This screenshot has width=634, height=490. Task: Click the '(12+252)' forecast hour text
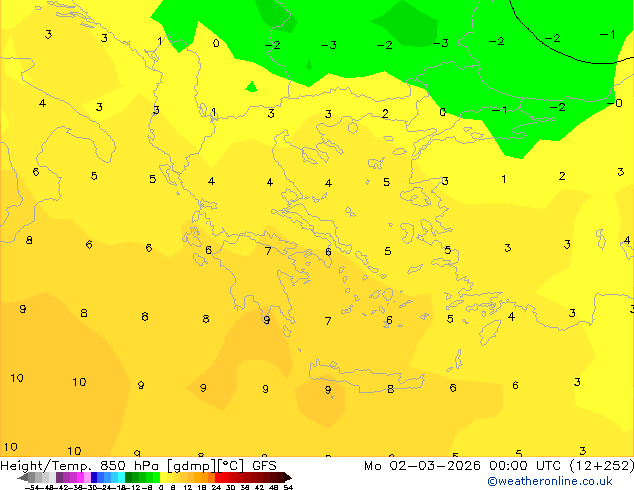click(x=601, y=466)
